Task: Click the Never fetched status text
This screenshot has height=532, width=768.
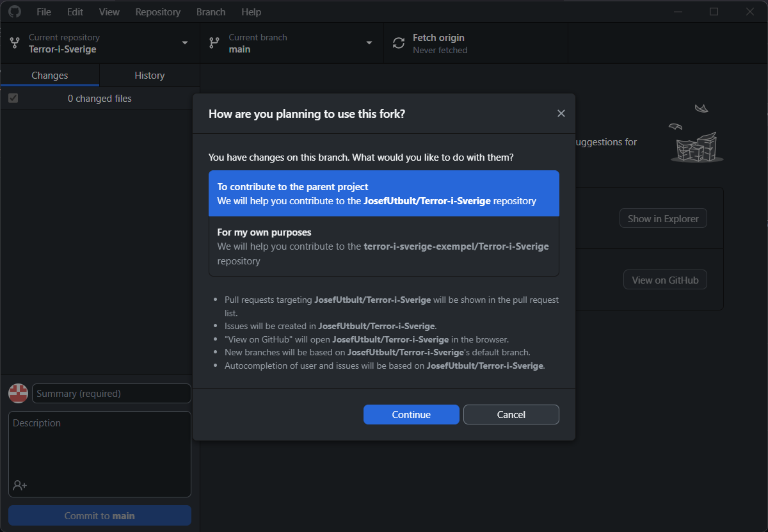Action: coord(440,50)
